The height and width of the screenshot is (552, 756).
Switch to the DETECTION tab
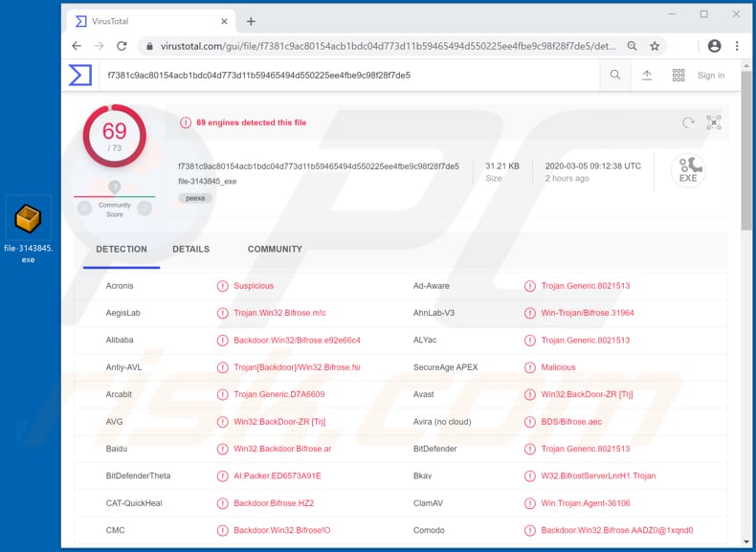[x=122, y=250]
